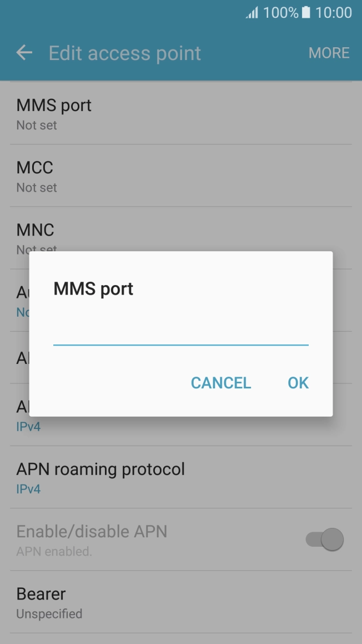Viewport: 362px width, 644px height.
Task: Open the MORE menu
Action: pyautogui.click(x=329, y=53)
